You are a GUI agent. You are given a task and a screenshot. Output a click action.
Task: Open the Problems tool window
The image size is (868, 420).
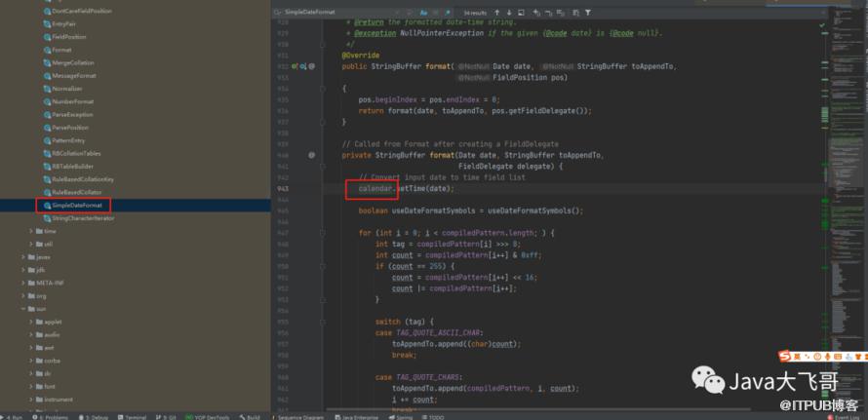pos(54,416)
